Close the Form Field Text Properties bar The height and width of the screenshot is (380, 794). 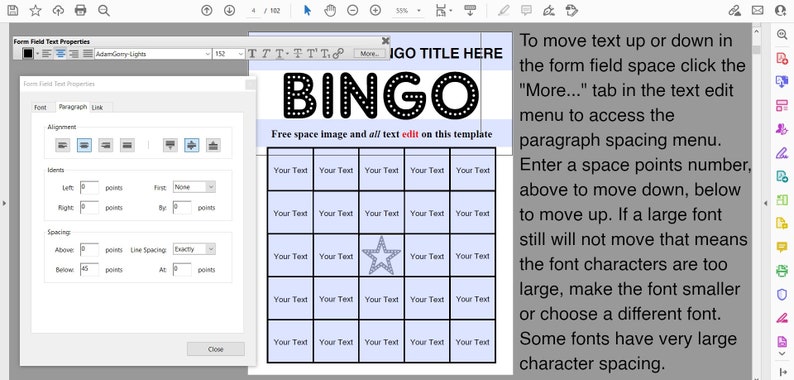pos(385,41)
